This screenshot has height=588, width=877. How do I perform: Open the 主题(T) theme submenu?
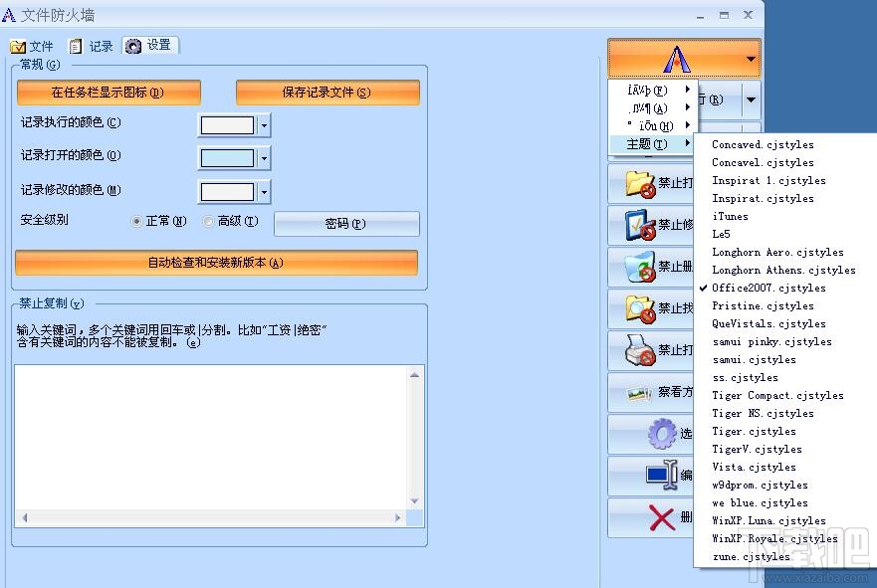[653, 144]
